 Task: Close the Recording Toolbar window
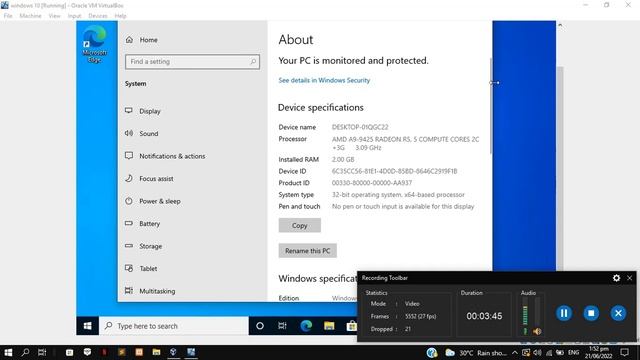pyautogui.click(x=629, y=278)
